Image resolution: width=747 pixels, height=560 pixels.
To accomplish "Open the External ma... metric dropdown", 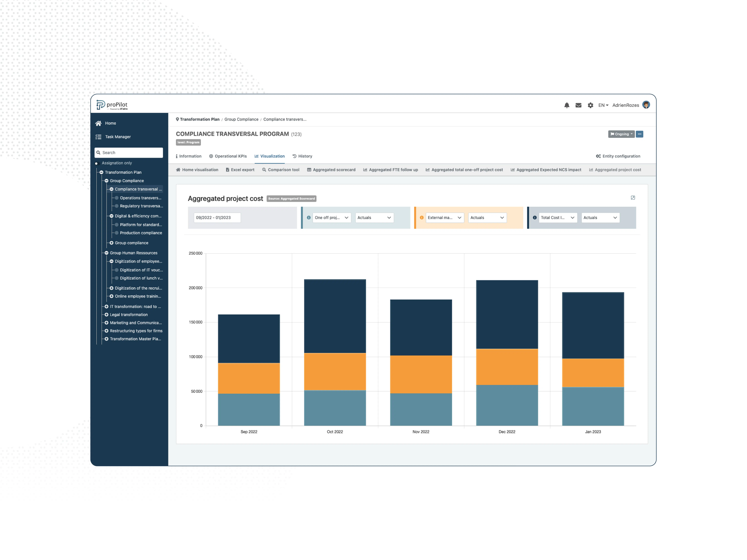I will (445, 218).
